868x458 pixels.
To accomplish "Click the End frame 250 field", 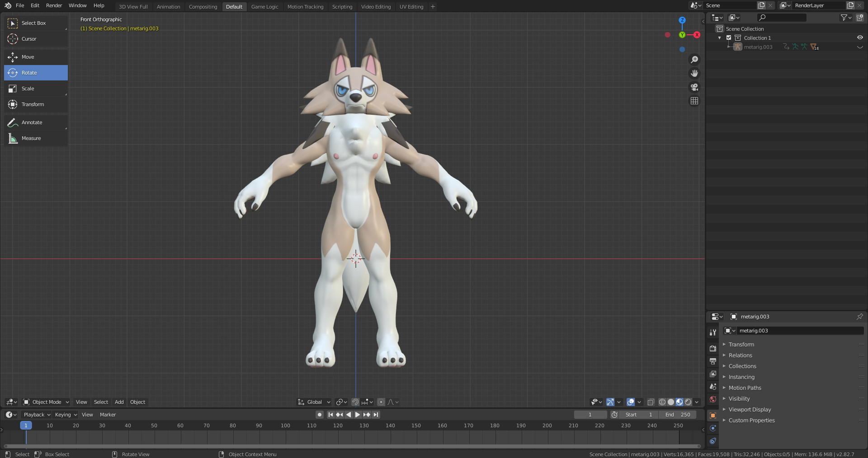I will [x=677, y=415].
